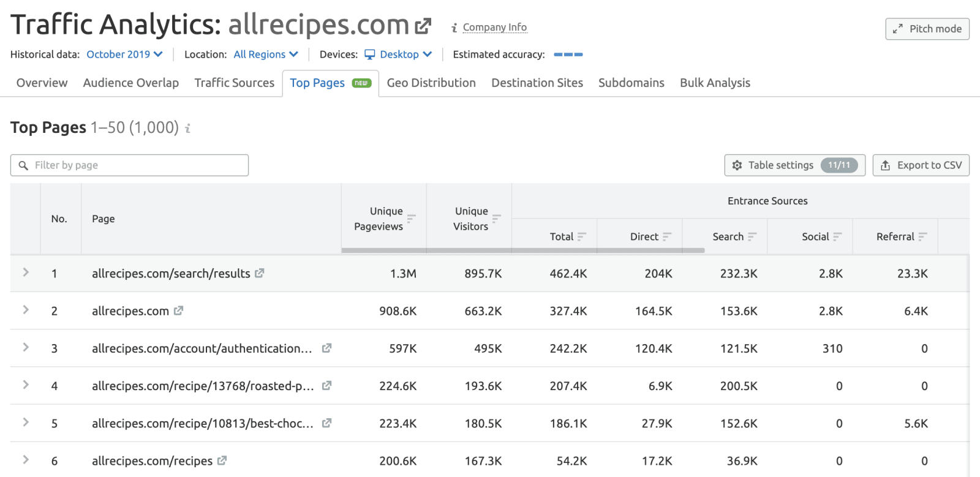Click the 11/11 badge in Table settings
This screenshot has width=980, height=477.
pos(839,165)
